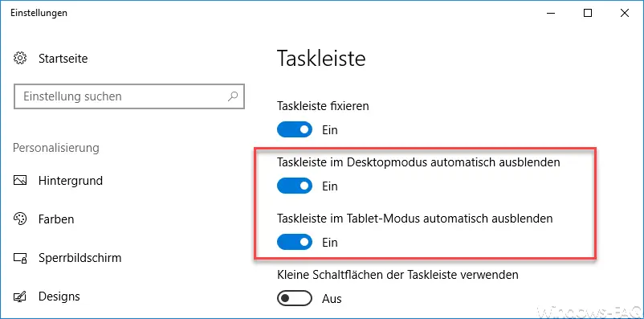
Task: Click the Startseite gear icon
Action: tap(20, 59)
